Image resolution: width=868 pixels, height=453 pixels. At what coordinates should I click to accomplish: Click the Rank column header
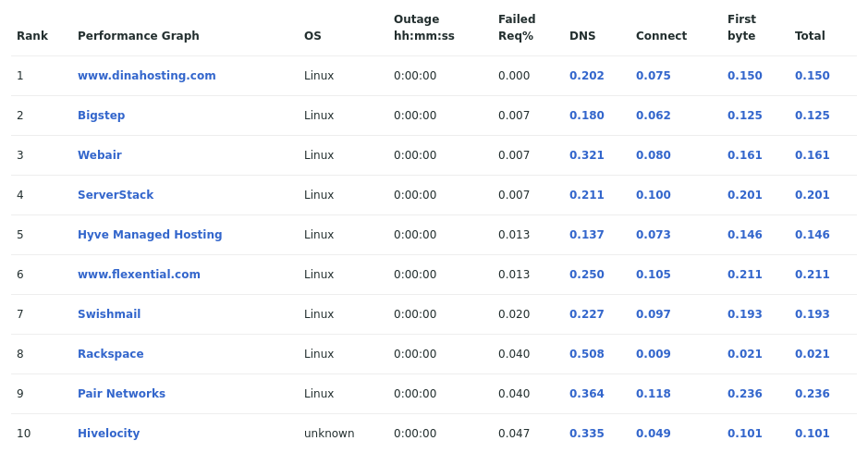[x=32, y=36]
